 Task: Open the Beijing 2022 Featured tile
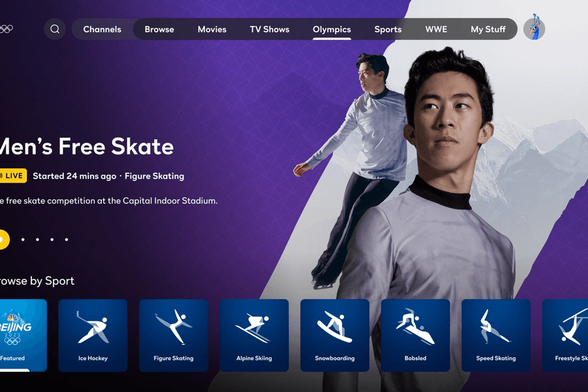(22, 335)
